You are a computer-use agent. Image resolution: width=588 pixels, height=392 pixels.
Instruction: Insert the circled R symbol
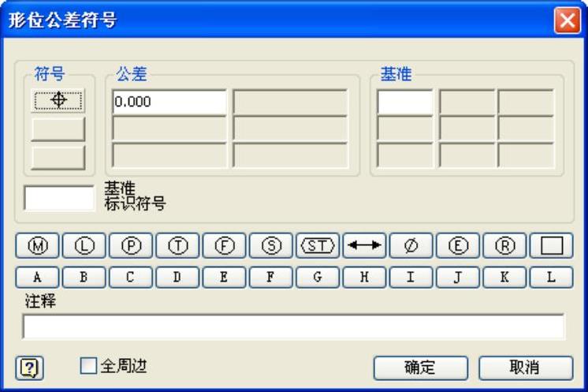click(504, 246)
